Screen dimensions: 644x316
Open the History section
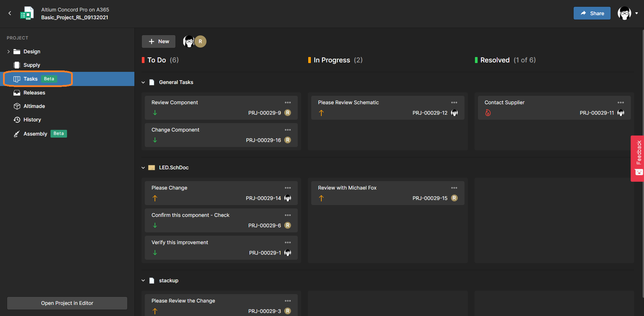point(32,120)
